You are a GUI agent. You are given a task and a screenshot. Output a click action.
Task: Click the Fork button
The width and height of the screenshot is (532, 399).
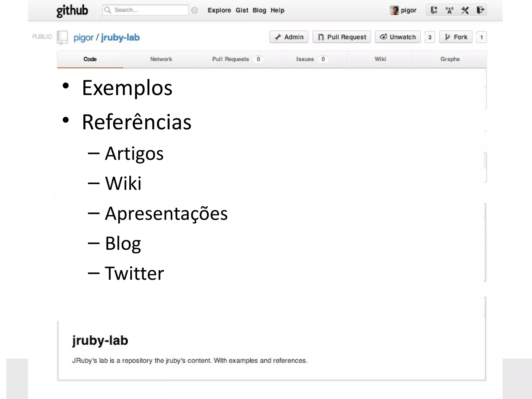tap(456, 37)
